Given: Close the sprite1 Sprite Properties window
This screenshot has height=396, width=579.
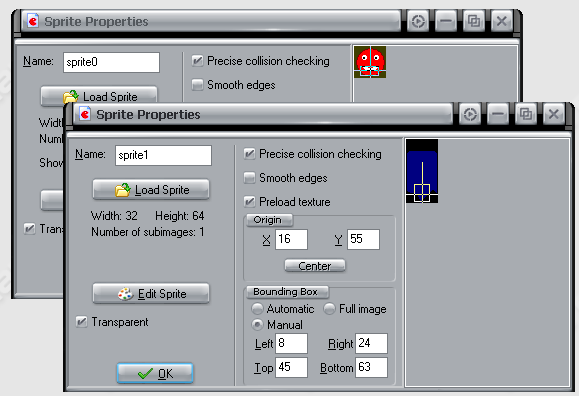Looking at the screenshot, I should point(553,114).
